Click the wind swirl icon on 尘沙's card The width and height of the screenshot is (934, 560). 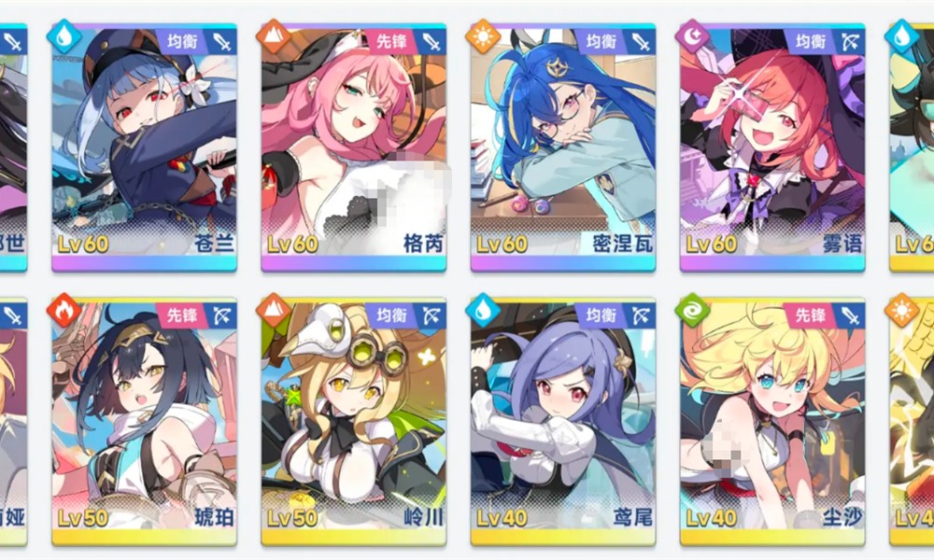[693, 310]
